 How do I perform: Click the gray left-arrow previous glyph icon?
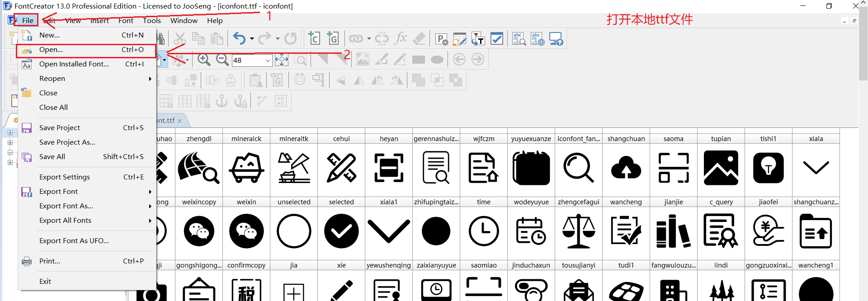(459, 60)
